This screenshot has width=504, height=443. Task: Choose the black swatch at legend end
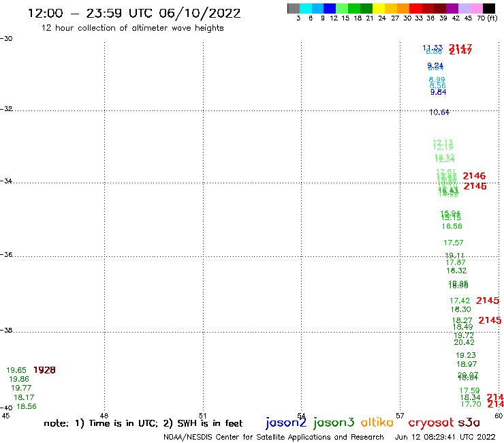click(489, 8)
